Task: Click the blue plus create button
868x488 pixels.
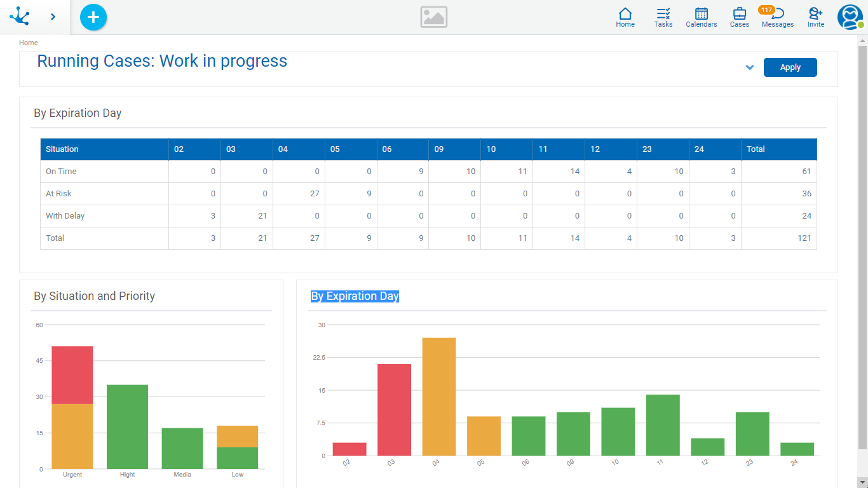Action: [93, 17]
